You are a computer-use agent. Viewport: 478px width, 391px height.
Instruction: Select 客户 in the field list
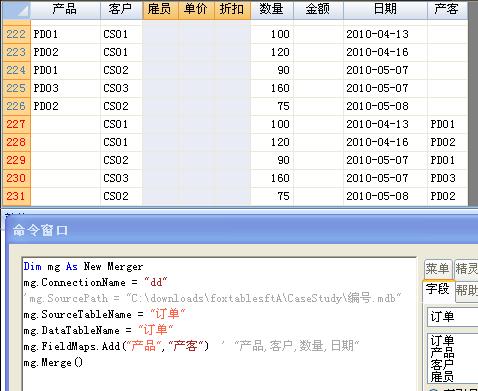tap(442, 364)
